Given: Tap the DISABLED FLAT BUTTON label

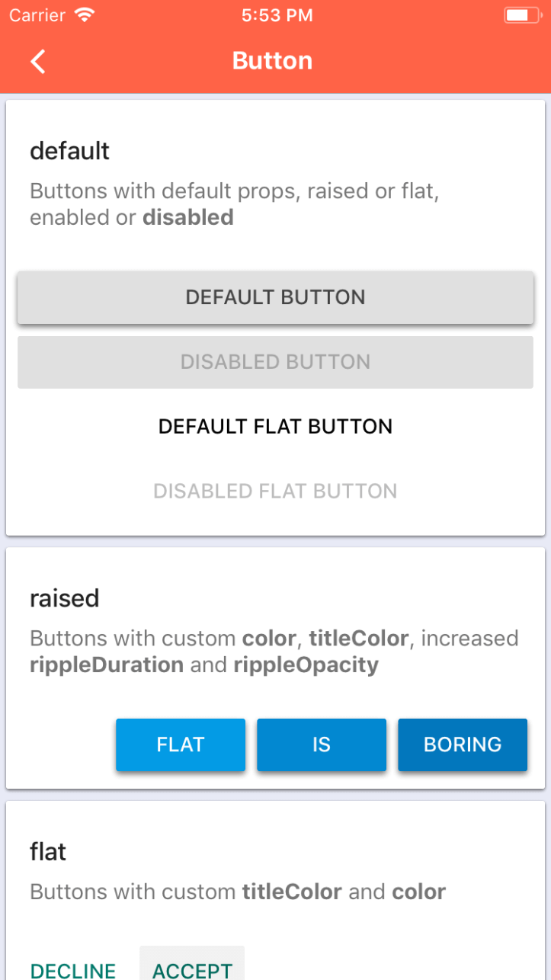Looking at the screenshot, I should pyautogui.click(x=275, y=491).
